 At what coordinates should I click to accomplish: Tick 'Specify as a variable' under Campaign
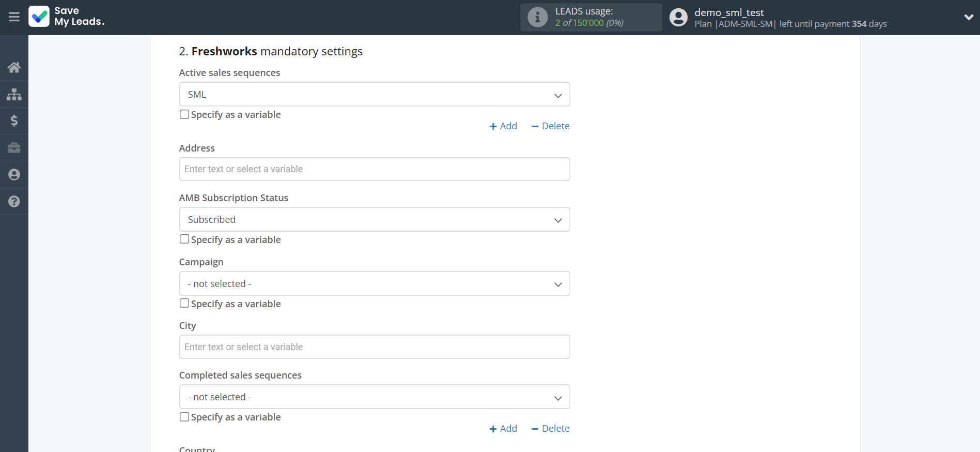pos(184,303)
